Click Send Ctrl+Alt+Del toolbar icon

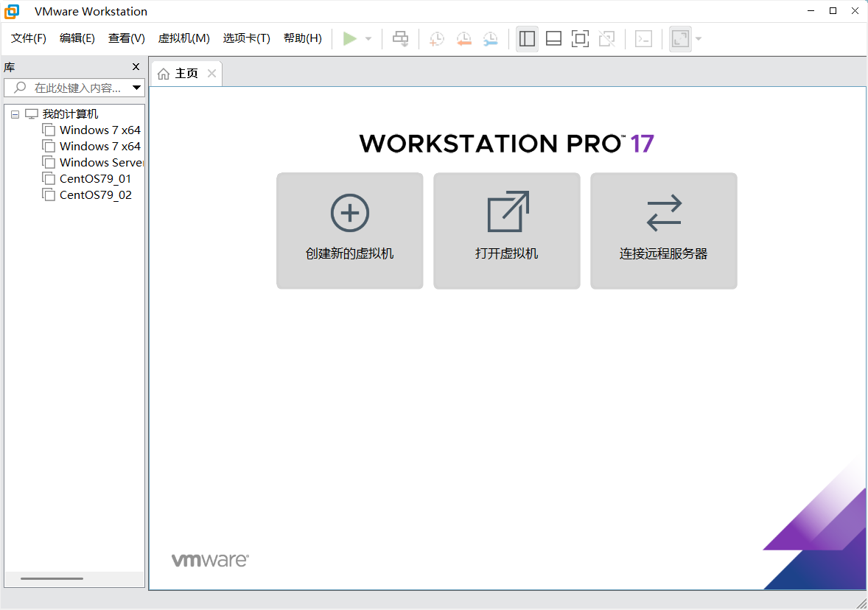(x=400, y=39)
